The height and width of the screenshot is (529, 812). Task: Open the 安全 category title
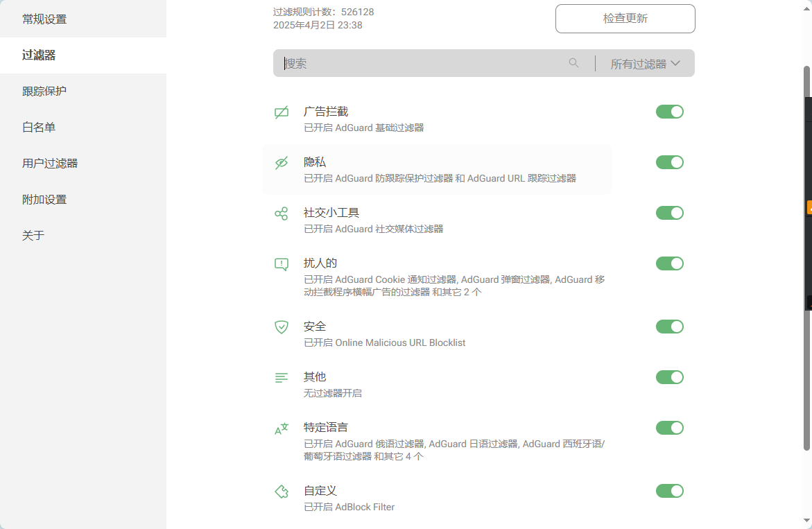pos(315,326)
